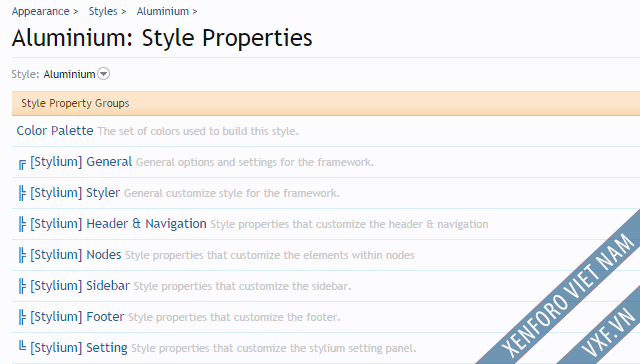This screenshot has height=364, width=640.
Task: Open the [Stylium] Sidebar group
Action: tap(80, 286)
